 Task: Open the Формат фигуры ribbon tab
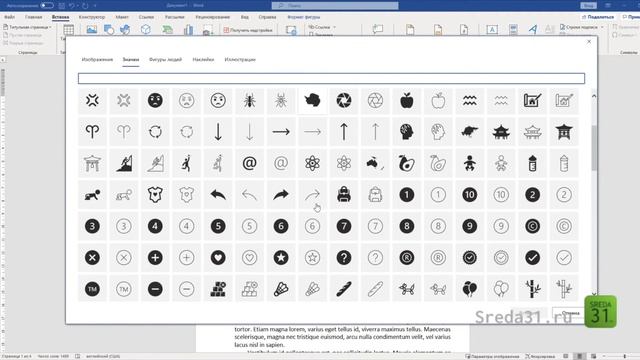click(304, 17)
